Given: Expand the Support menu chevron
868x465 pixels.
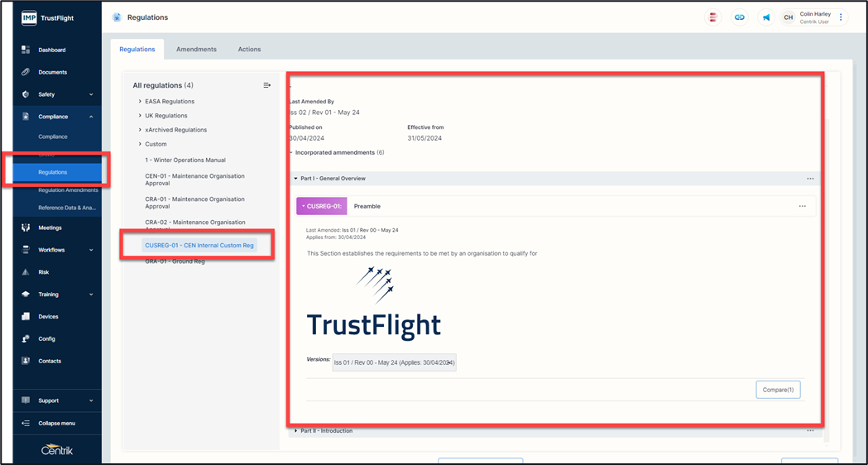Looking at the screenshot, I should click(91, 400).
